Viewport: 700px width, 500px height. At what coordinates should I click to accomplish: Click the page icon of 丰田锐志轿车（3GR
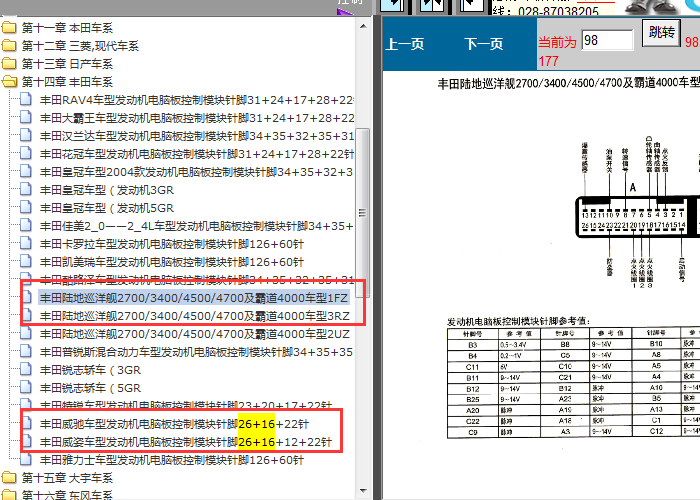click(26, 370)
